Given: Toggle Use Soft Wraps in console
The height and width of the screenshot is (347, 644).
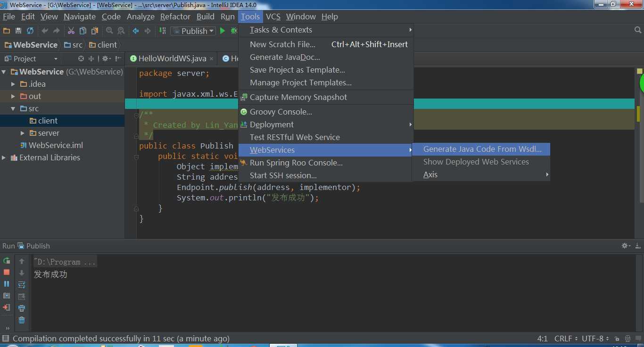Looking at the screenshot, I should pos(22,285).
